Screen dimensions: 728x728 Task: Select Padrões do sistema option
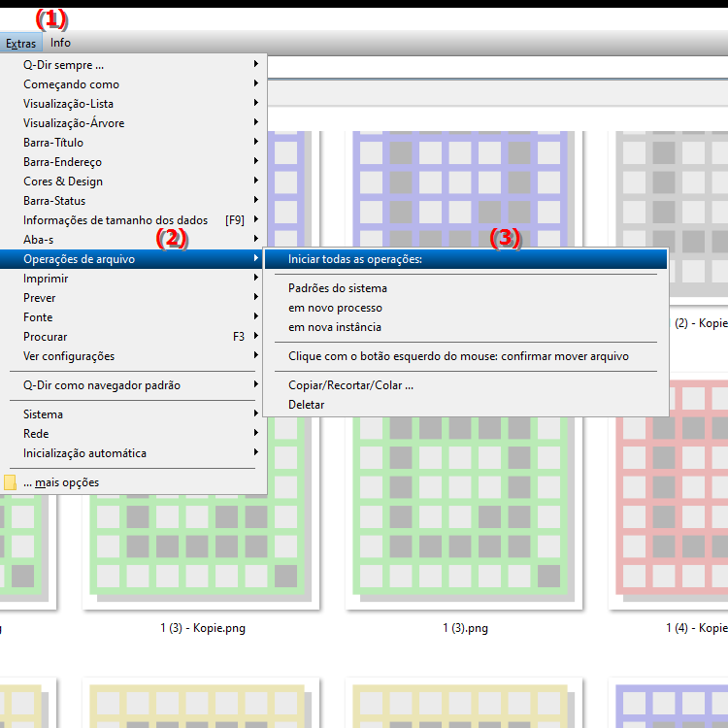point(338,288)
